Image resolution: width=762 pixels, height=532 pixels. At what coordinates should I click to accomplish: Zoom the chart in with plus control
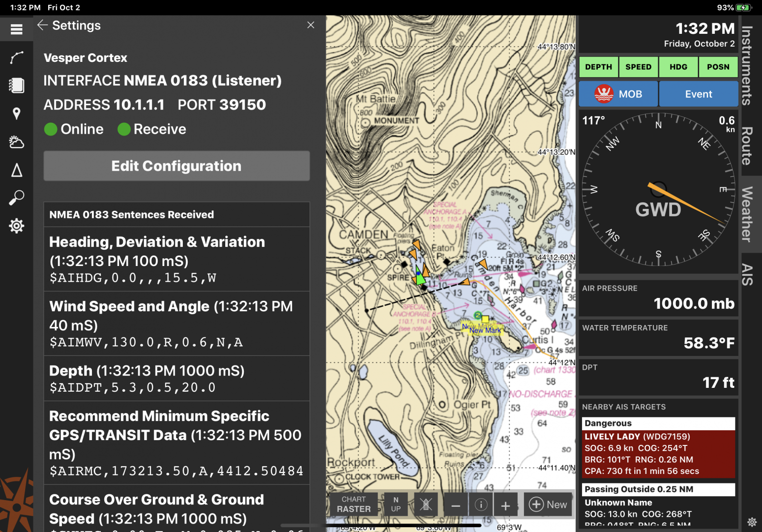506,504
